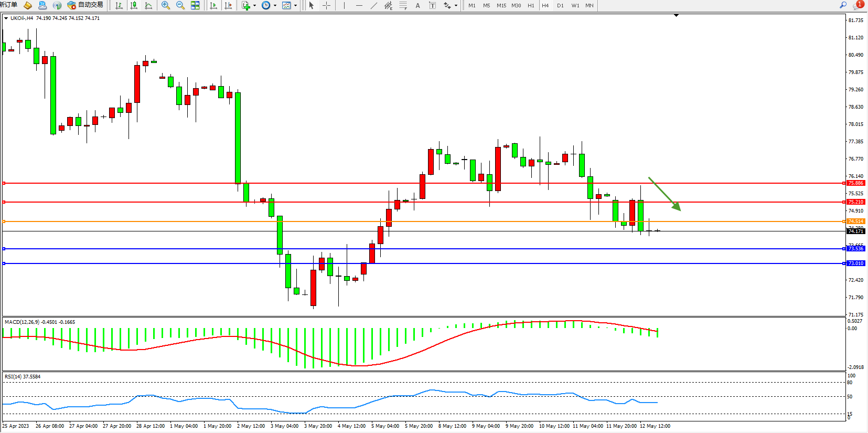Switch to the D1 timeframe
Image resolution: width=868 pixels, height=433 pixels.
pos(560,5)
